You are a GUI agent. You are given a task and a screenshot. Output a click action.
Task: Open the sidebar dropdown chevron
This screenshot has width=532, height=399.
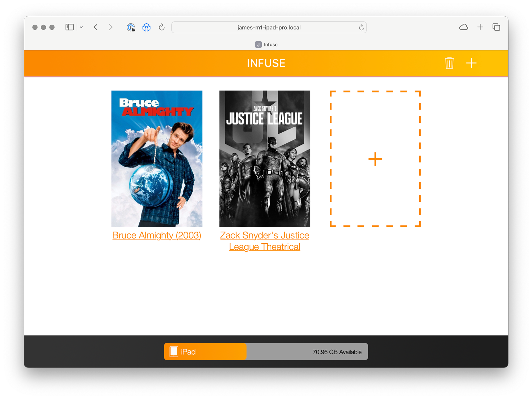[81, 27]
